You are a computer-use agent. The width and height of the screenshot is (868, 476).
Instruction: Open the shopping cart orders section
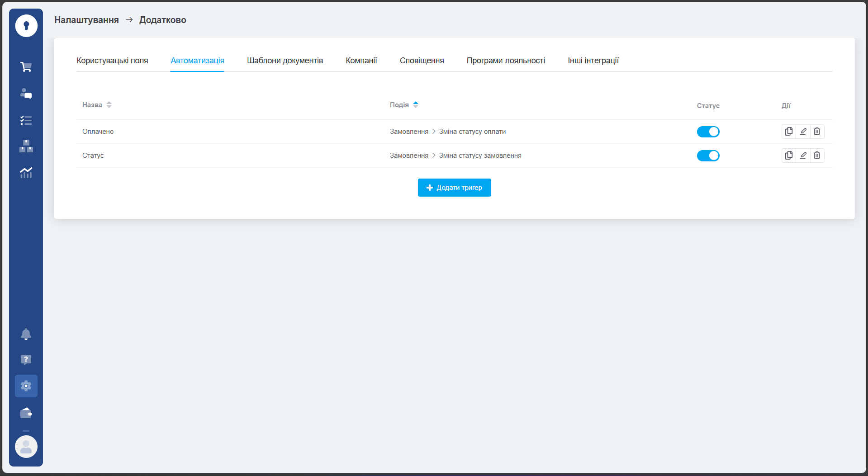click(x=26, y=67)
